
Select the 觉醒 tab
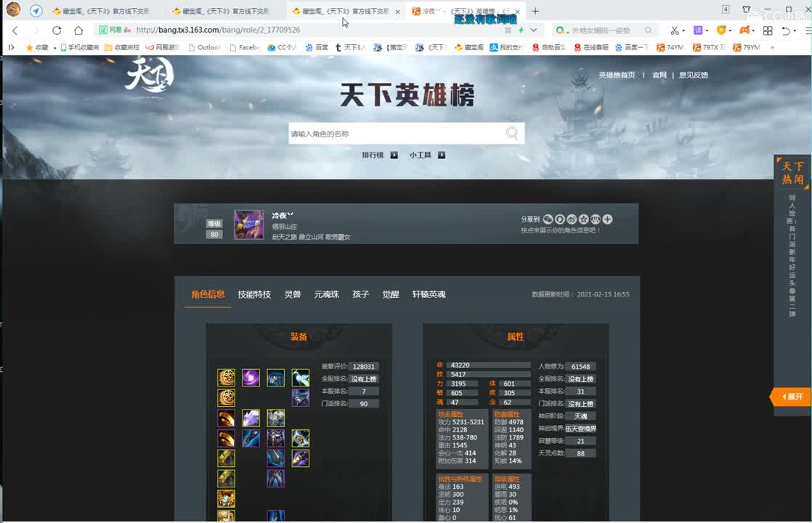(x=390, y=294)
